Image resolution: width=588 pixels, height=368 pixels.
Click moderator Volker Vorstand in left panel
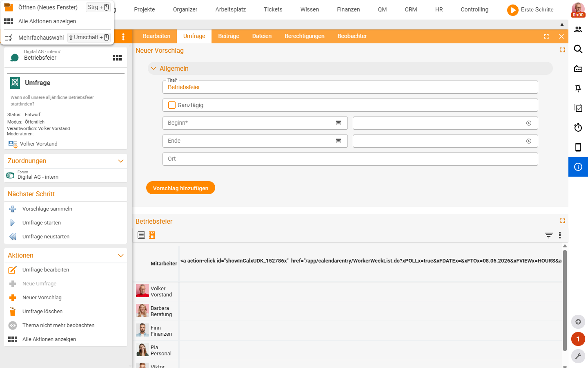coord(38,144)
